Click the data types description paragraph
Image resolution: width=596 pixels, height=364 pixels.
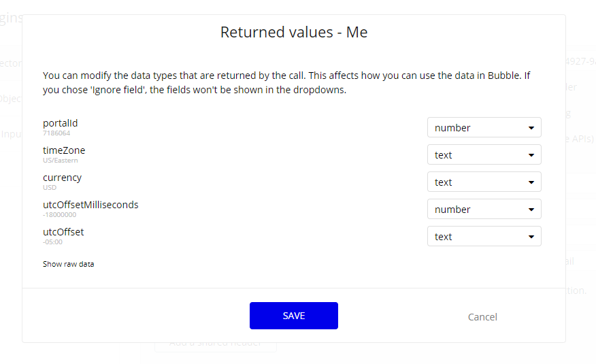(286, 82)
